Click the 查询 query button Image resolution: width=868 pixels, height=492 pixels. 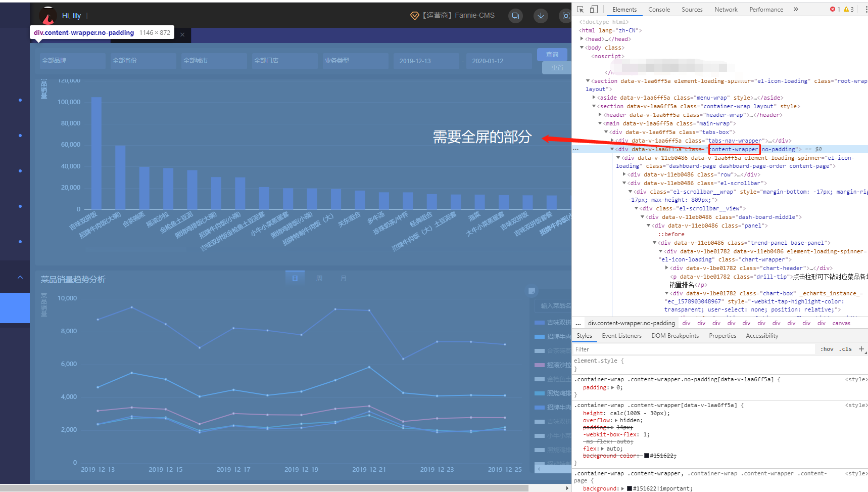pyautogui.click(x=552, y=55)
